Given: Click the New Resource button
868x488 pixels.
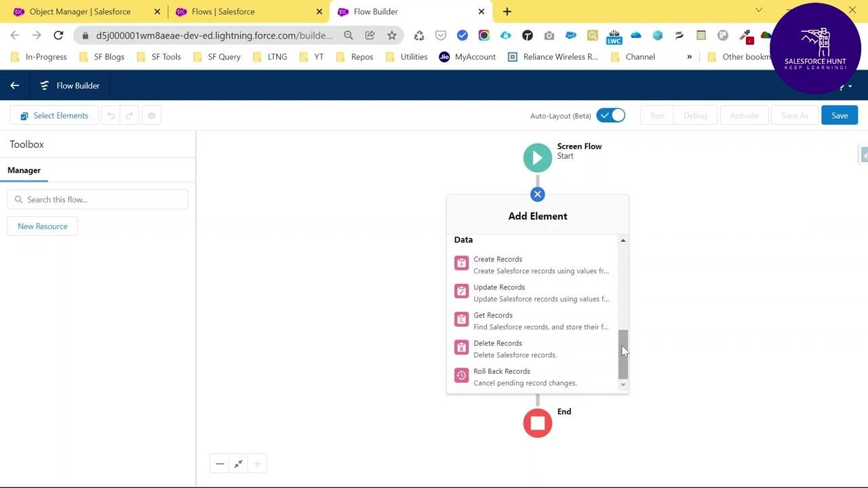Looking at the screenshot, I should click(x=43, y=226).
